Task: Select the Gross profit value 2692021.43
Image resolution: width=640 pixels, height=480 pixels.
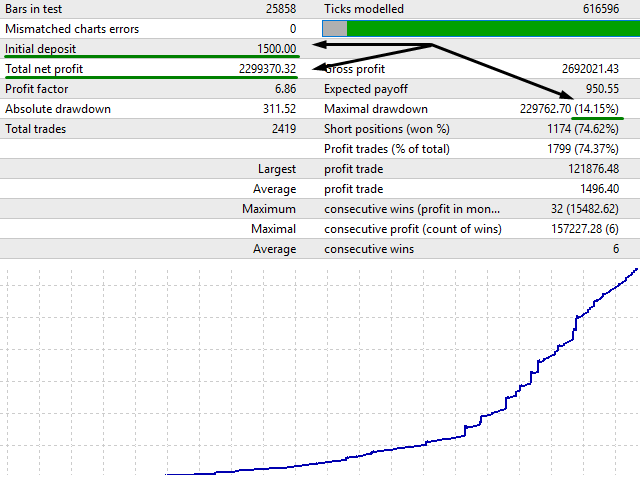Action: 584,69
